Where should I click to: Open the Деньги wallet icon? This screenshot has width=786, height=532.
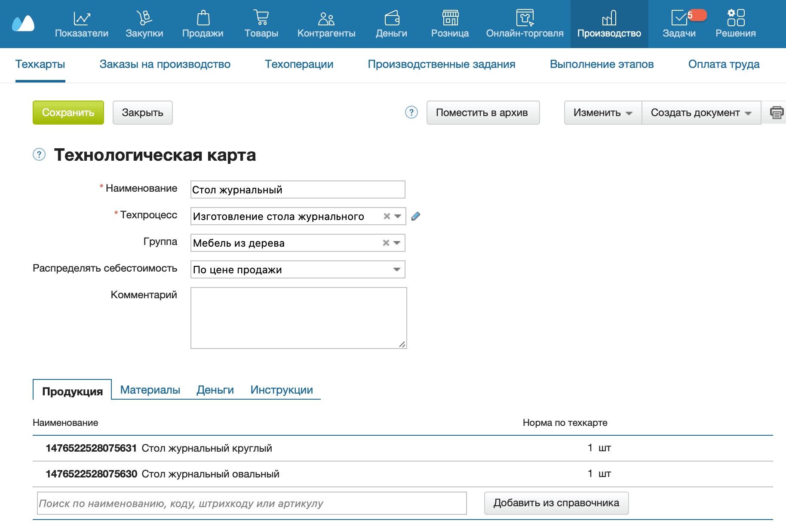click(x=392, y=18)
